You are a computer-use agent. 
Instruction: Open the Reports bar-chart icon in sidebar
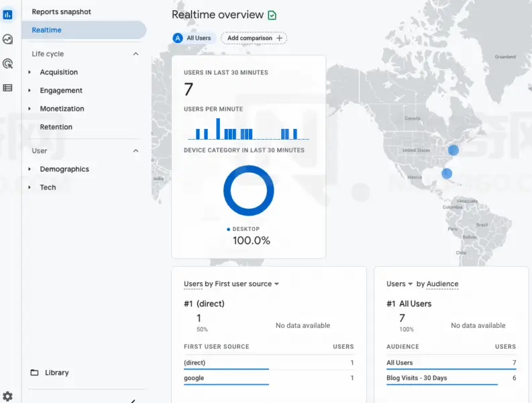tap(7, 15)
